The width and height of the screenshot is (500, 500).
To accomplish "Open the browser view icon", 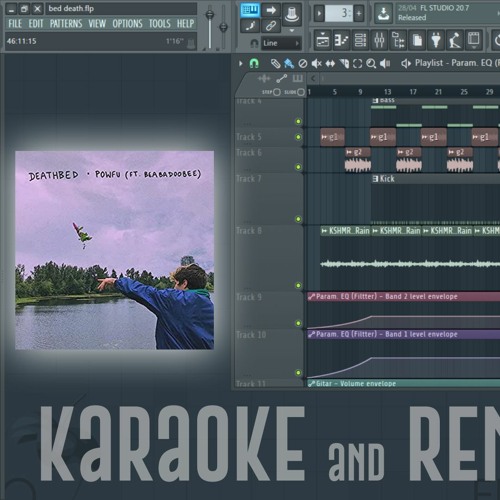I will [x=398, y=40].
